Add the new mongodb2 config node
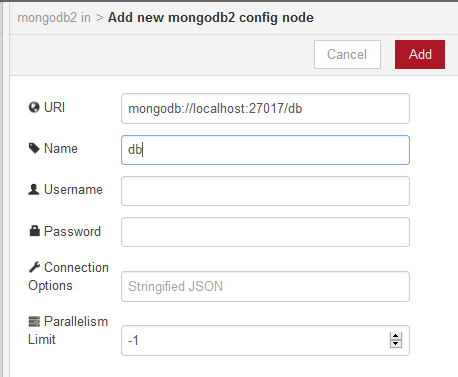The height and width of the screenshot is (377, 458). (x=420, y=54)
